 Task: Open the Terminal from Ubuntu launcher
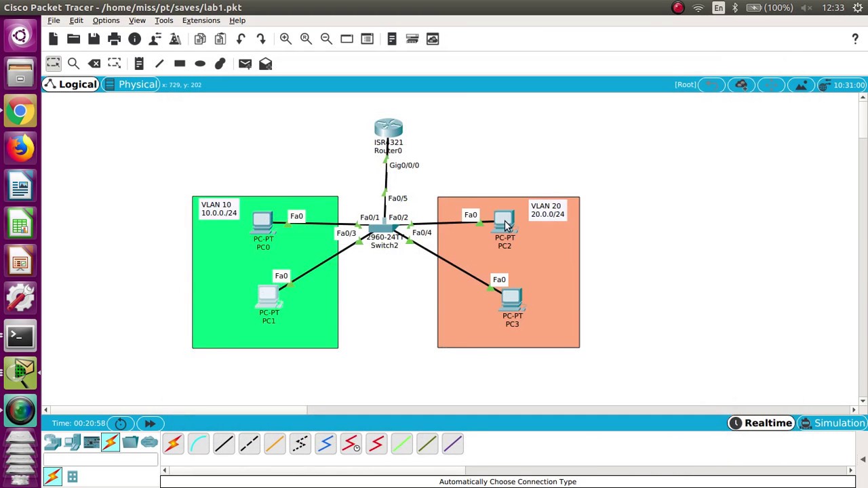[x=20, y=335]
